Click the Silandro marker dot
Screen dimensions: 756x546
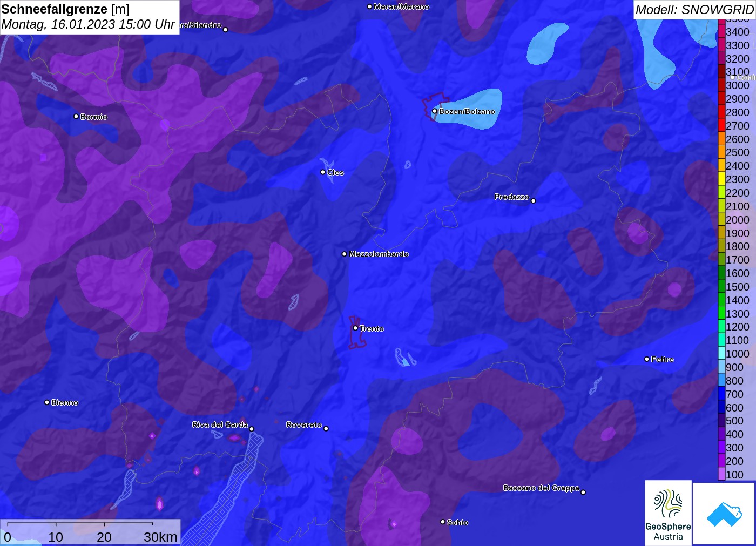pos(226,30)
